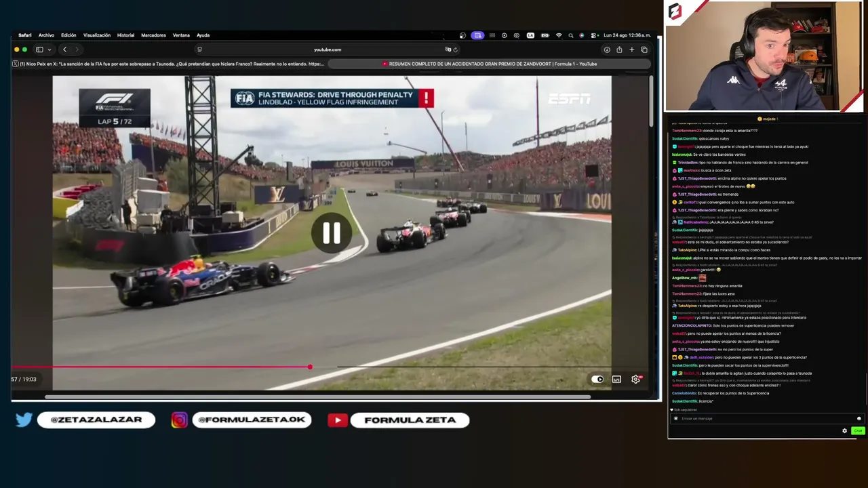Open the Visualización menu

97,35
